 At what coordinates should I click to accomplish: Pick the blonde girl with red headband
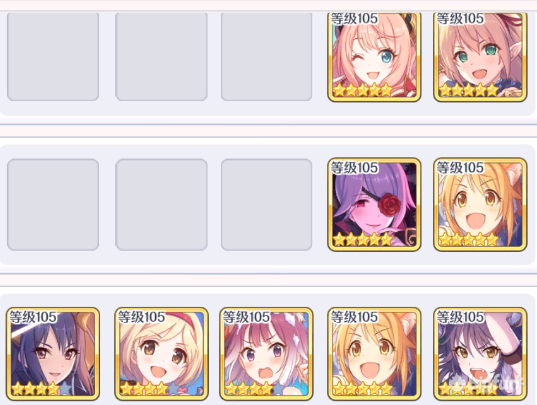point(161,354)
